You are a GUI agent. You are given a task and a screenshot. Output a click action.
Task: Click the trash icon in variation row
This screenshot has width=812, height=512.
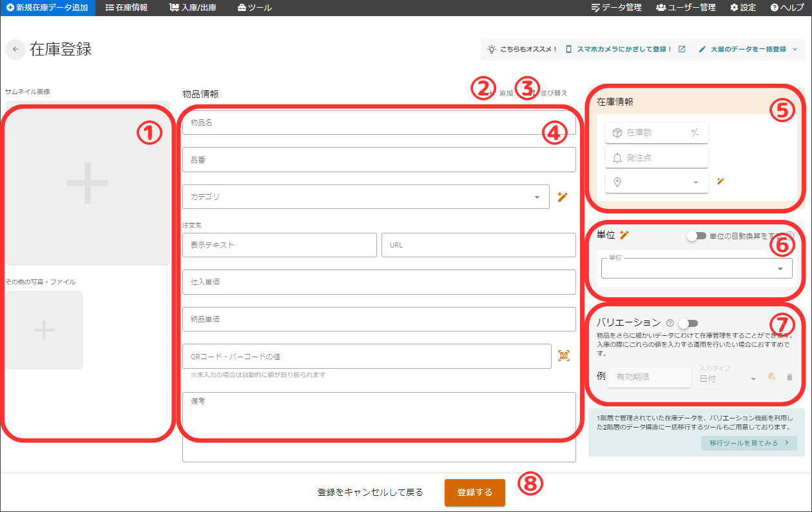pos(789,377)
